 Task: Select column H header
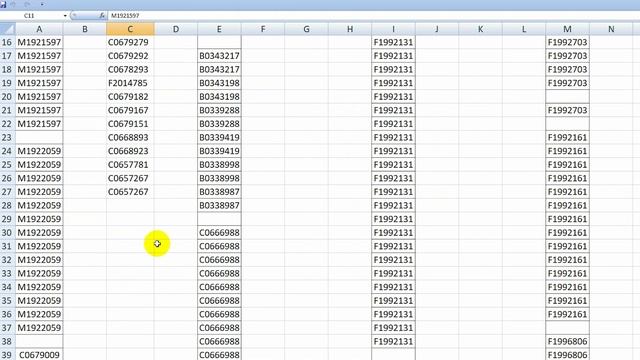pyautogui.click(x=350, y=29)
